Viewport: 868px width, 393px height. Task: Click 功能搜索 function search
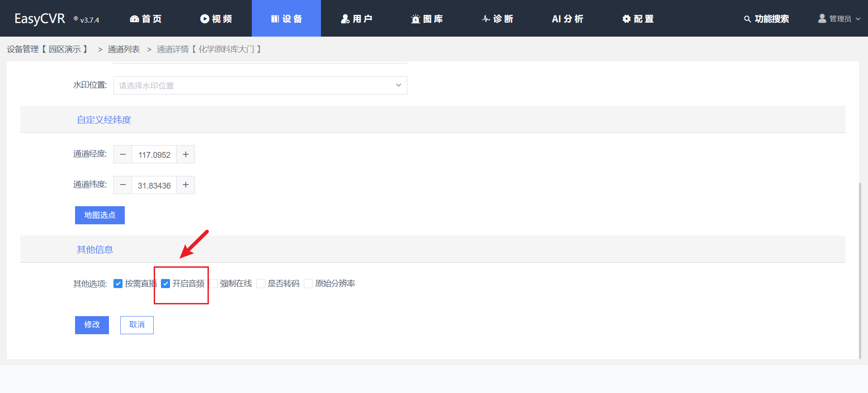point(766,19)
